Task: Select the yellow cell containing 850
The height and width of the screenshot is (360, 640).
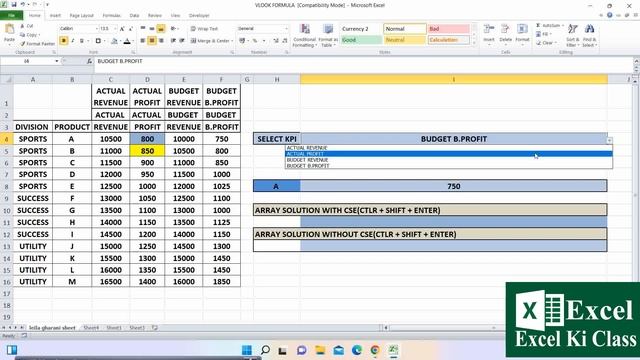Action: [x=147, y=151]
